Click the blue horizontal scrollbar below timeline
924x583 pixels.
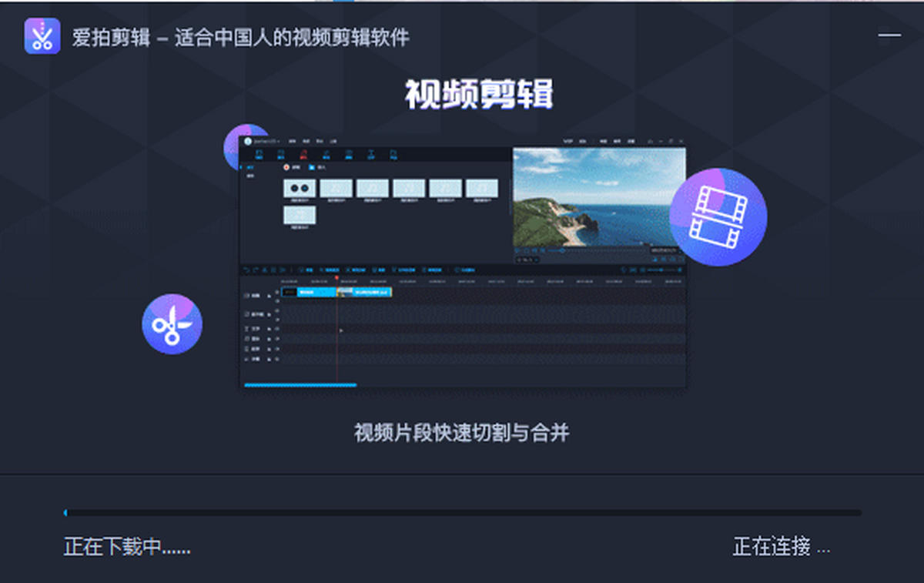tap(300, 384)
